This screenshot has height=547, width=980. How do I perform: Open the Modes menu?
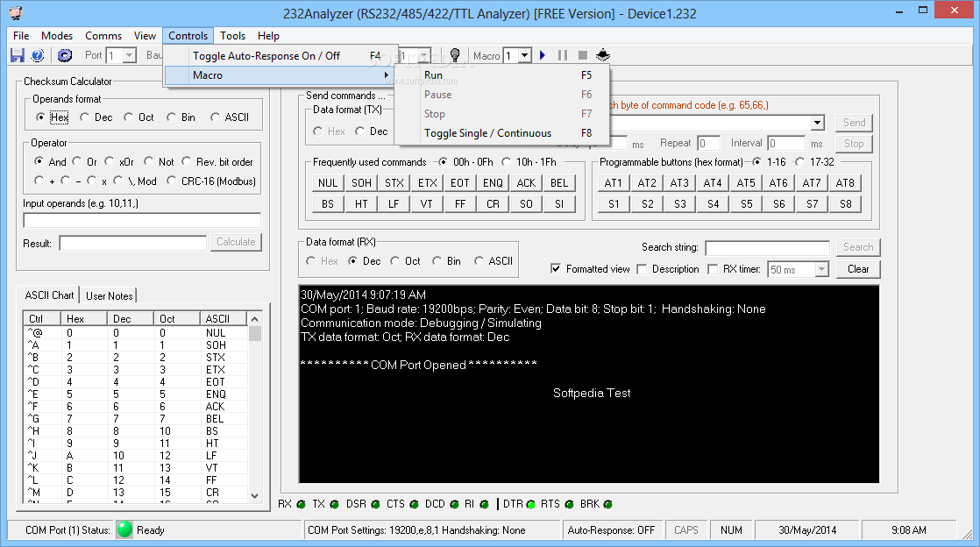point(57,36)
